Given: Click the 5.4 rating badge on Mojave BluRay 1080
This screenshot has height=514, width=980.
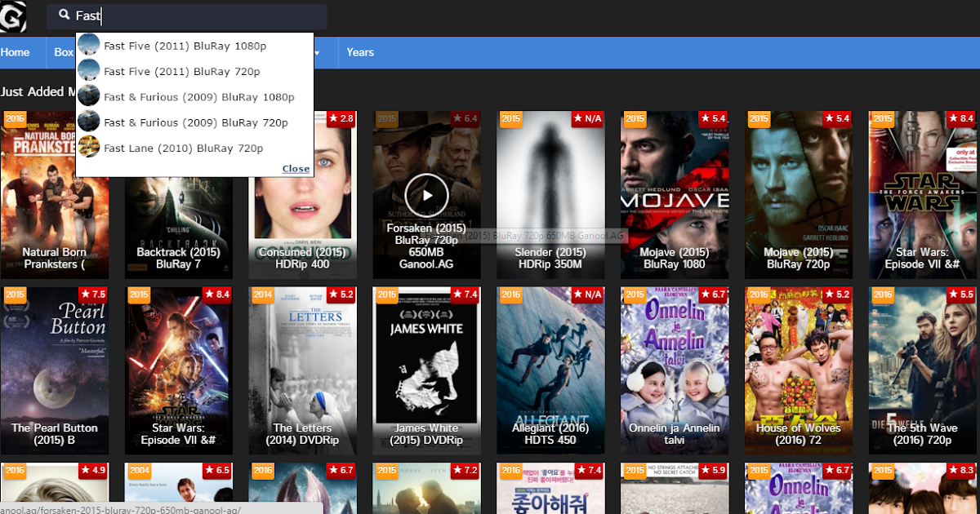Looking at the screenshot, I should click(x=713, y=119).
